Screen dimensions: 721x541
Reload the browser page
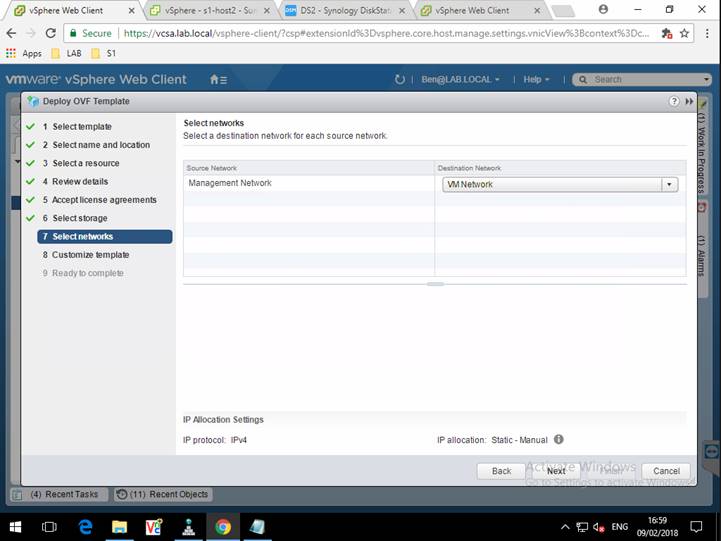[51, 33]
